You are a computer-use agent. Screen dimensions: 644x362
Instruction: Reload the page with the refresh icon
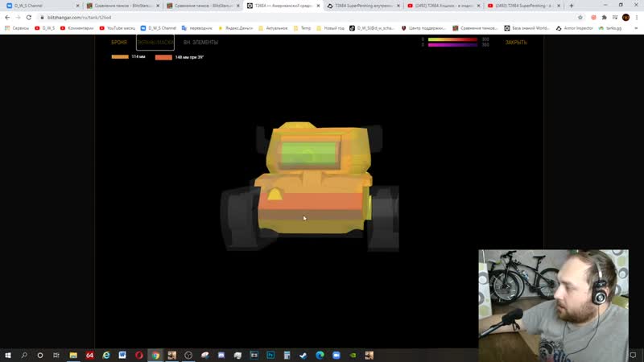30,17
